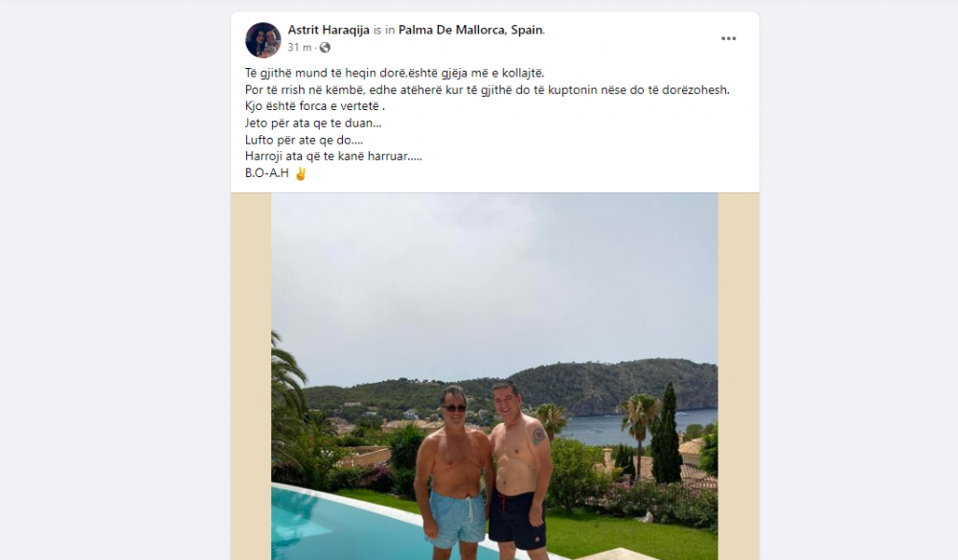Click the man in dark shorts
958x560 pixels.
(x=517, y=474)
